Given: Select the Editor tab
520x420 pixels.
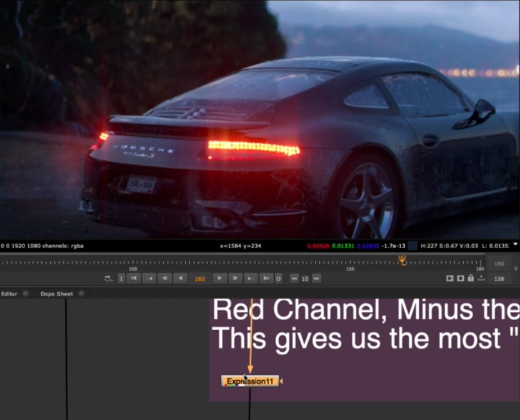Looking at the screenshot, I should [x=9, y=294].
